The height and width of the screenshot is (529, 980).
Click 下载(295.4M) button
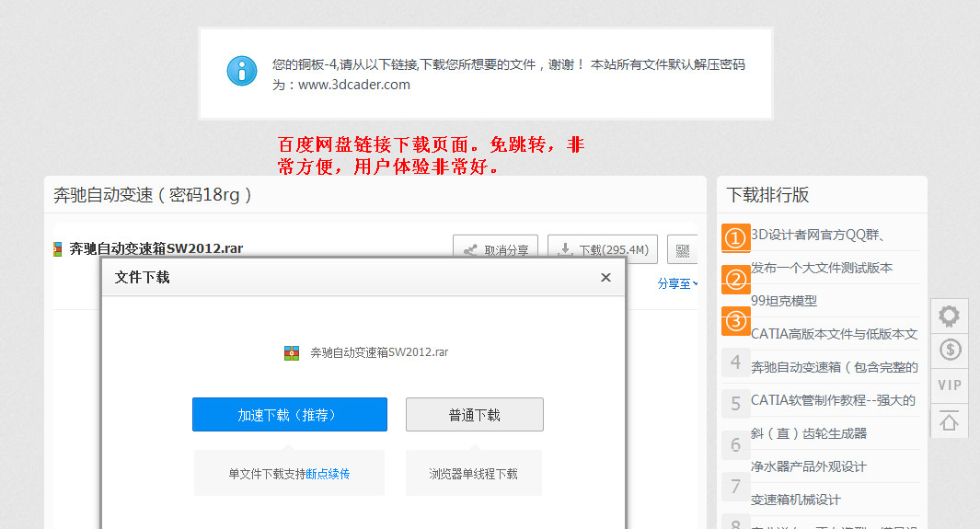tap(603, 250)
